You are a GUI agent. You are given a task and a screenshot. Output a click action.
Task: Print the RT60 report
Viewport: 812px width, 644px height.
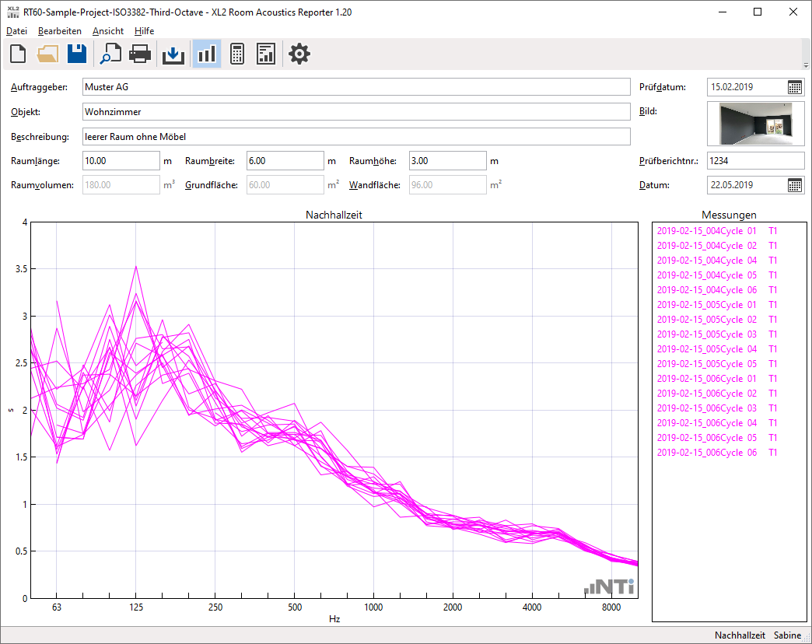140,53
